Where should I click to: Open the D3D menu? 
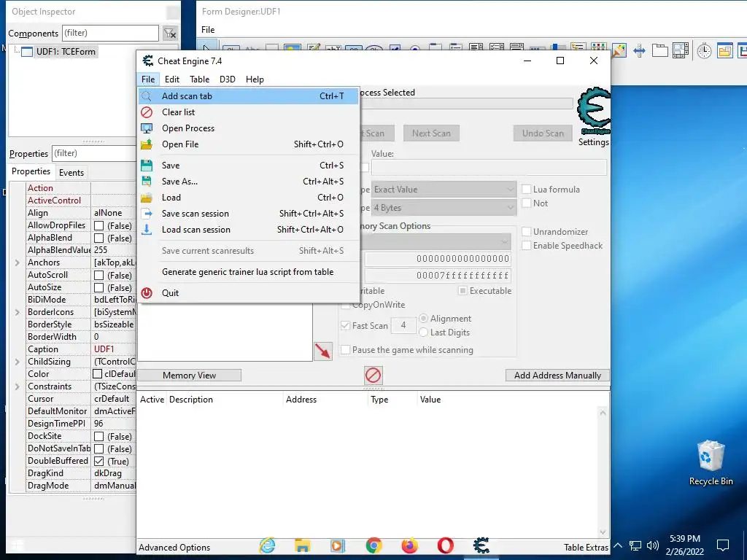228,79
